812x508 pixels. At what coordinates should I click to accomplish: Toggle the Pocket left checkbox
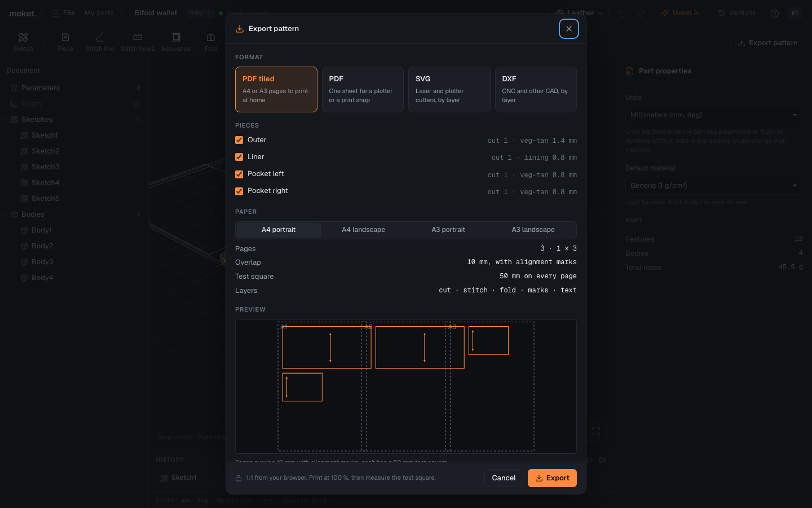[239, 174]
